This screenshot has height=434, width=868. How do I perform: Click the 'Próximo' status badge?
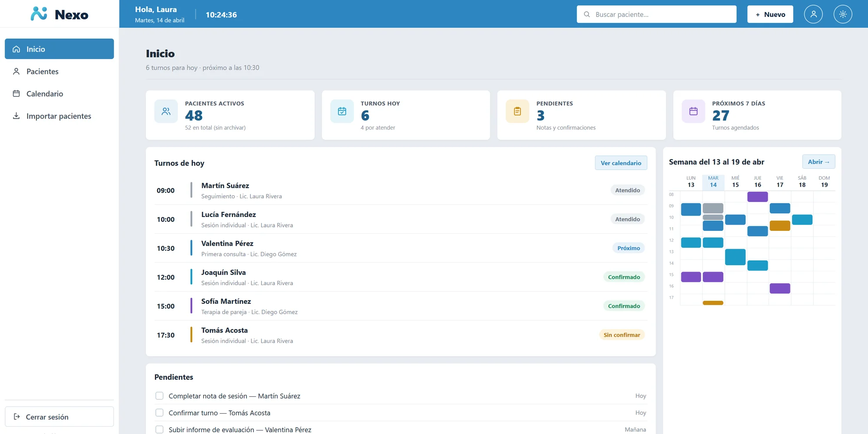click(628, 248)
